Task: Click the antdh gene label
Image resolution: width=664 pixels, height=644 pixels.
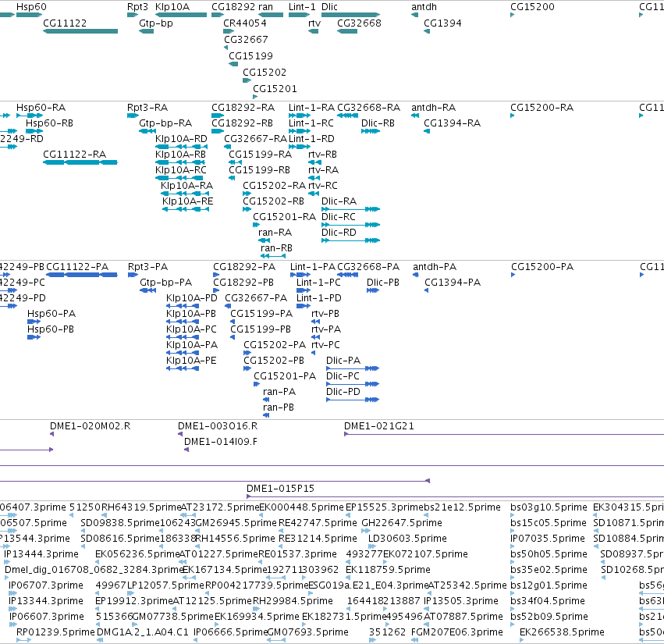Action: pos(424,7)
